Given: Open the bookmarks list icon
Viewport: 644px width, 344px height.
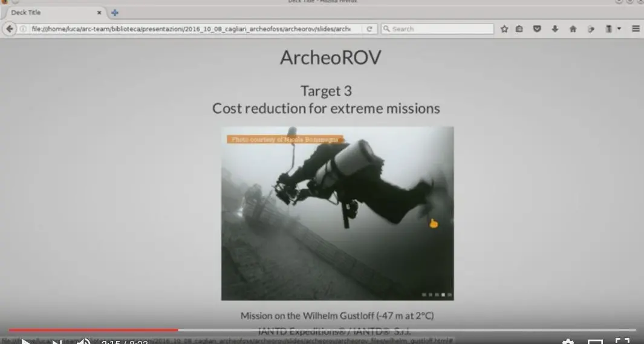Looking at the screenshot, I should (x=519, y=29).
